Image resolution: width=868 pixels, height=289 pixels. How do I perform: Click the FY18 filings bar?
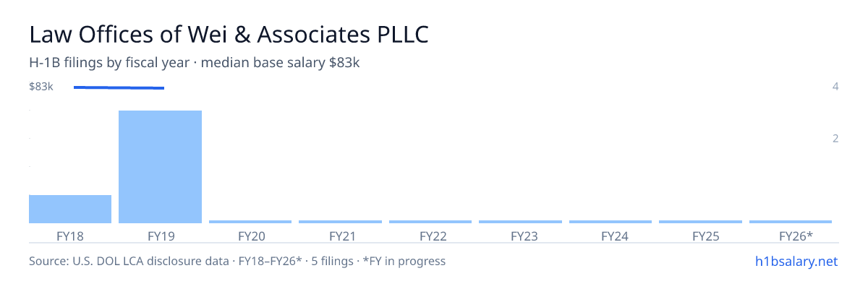70,209
